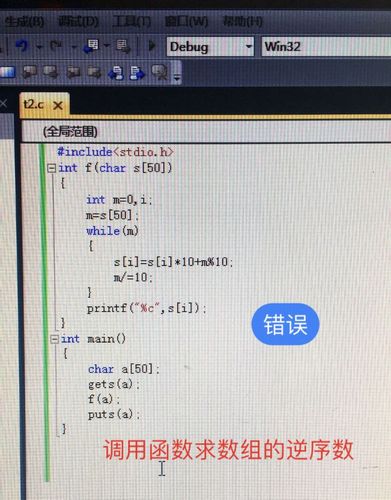Viewport: 391px width, 500px height.
Task: Click the puts(a); line
Action: (114, 414)
